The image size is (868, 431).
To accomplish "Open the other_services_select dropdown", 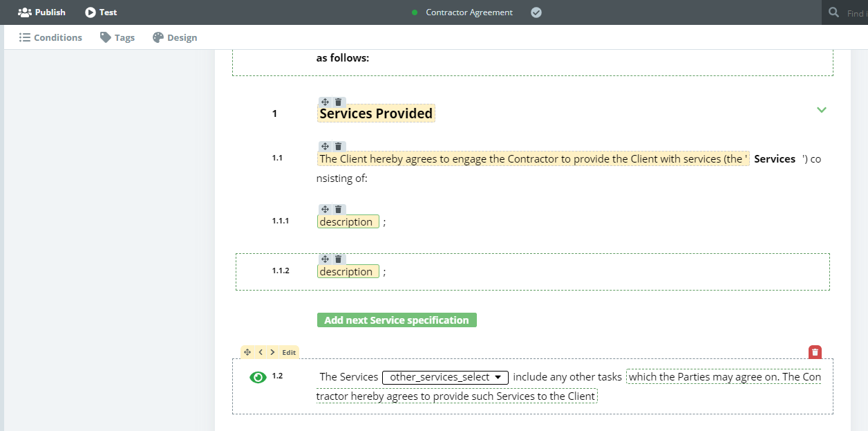I will click(x=445, y=377).
